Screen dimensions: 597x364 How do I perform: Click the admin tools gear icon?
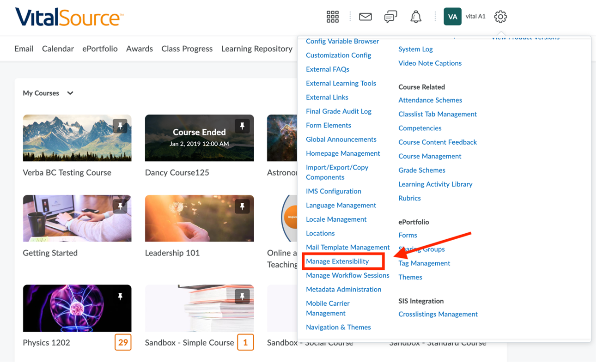tap(500, 17)
